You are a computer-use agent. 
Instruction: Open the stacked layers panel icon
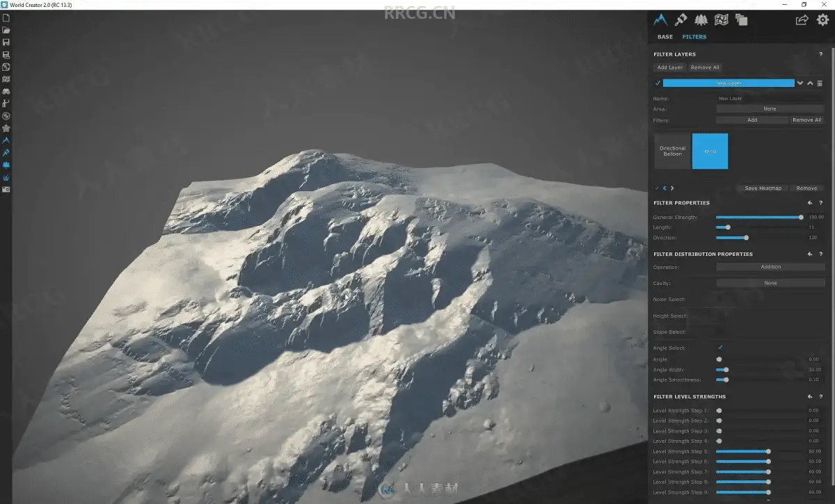[x=741, y=19]
